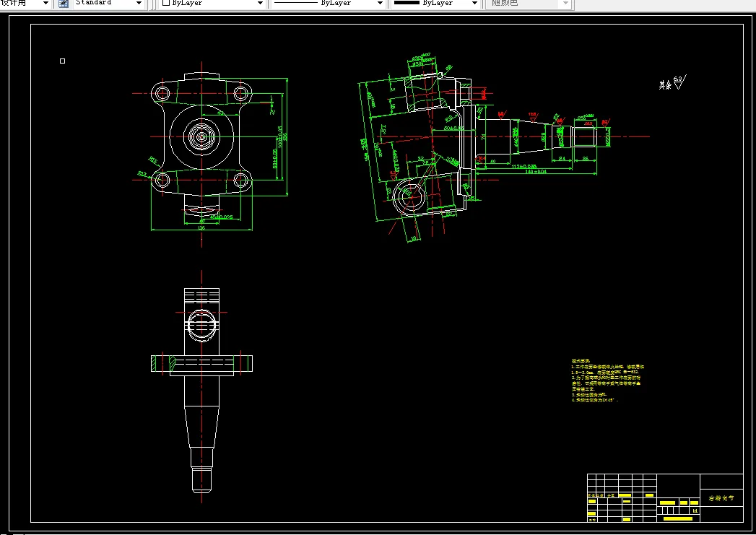Select the 45±0.025 dimension text
Image resolution: width=756 pixels, height=535 pixels.
tap(221, 217)
